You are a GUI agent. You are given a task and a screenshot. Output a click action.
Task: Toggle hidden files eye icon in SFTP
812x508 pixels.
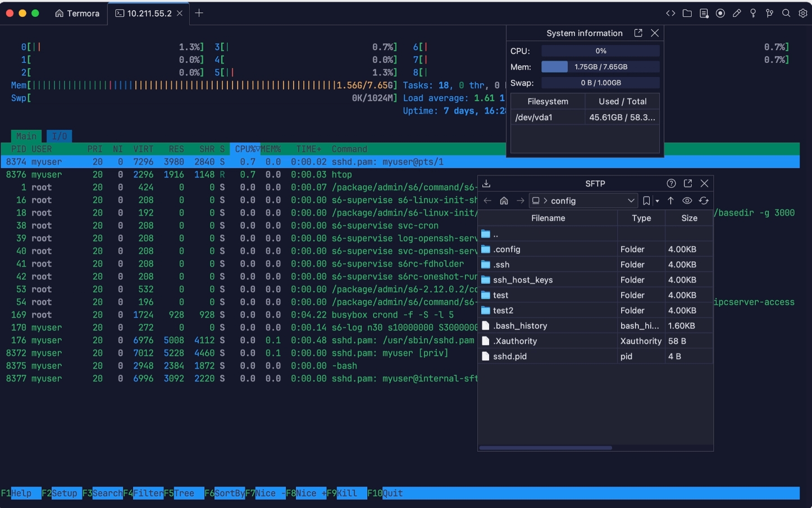click(x=687, y=201)
